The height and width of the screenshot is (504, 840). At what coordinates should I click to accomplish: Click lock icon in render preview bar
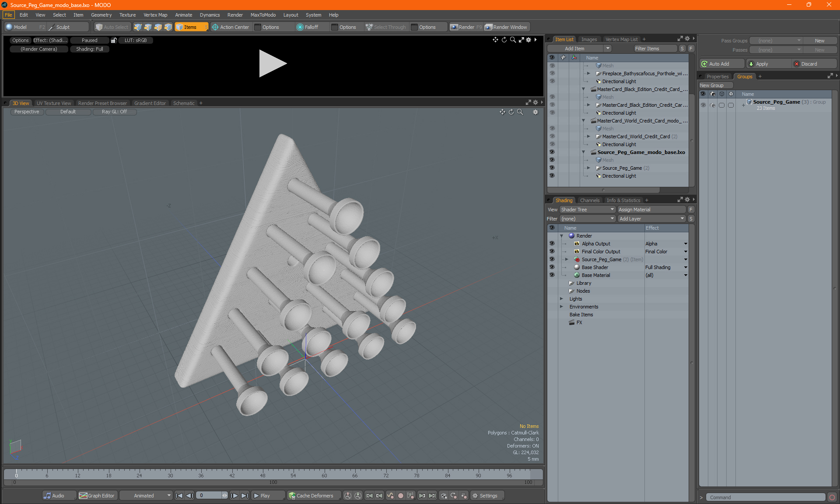pyautogui.click(x=114, y=40)
